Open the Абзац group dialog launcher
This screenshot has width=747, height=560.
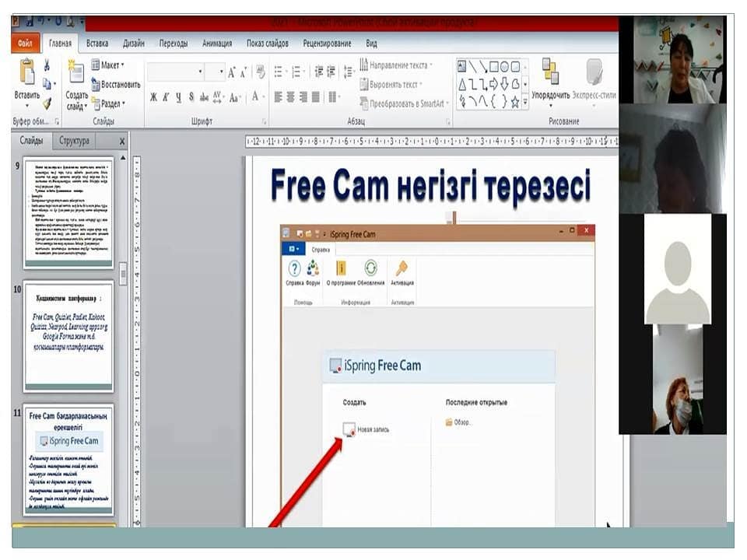[448, 122]
